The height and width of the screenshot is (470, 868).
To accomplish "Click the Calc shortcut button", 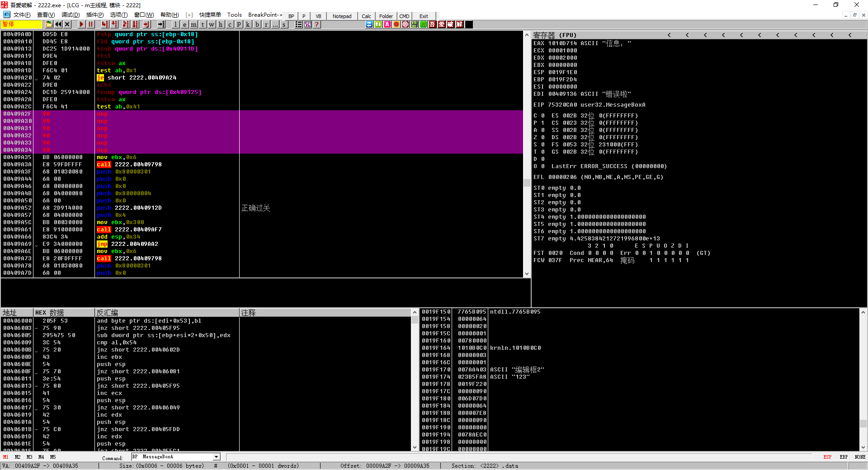I will click(366, 16).
